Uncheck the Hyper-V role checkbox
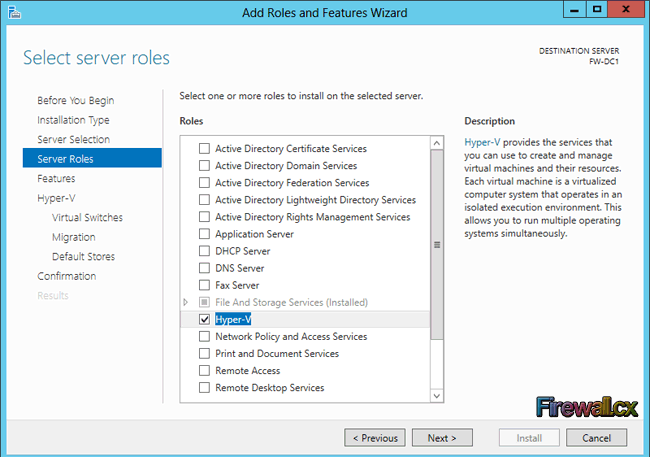 (x=204, y=319)
